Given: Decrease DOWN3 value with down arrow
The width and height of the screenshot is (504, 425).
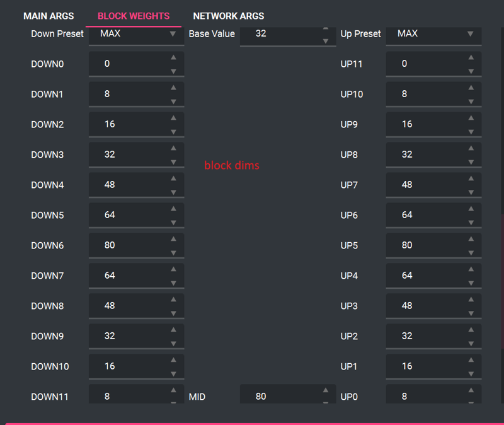Looking at the screenshot, I should [174, 162].
